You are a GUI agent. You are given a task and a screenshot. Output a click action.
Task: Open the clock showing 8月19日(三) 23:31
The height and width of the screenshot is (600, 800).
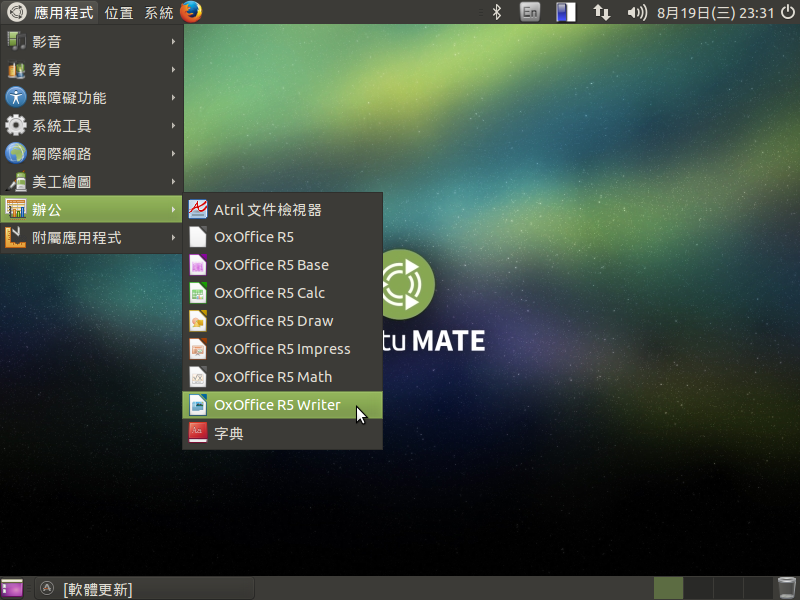[x=715, y=12]
